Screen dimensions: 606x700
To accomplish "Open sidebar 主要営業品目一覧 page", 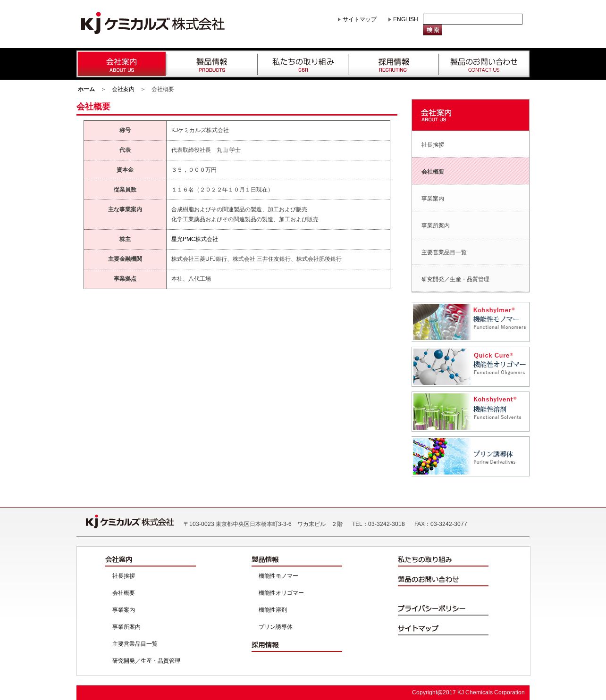I will point(471,252).
